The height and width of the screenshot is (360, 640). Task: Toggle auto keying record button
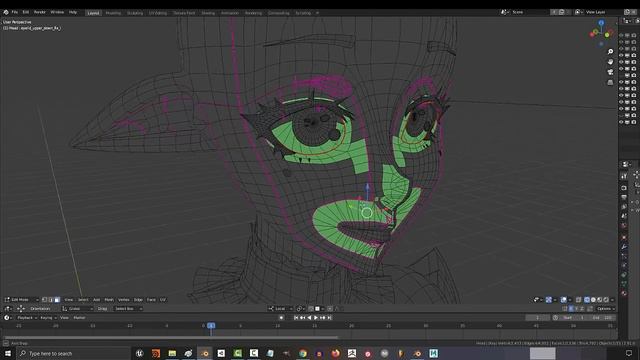(281, 318)
